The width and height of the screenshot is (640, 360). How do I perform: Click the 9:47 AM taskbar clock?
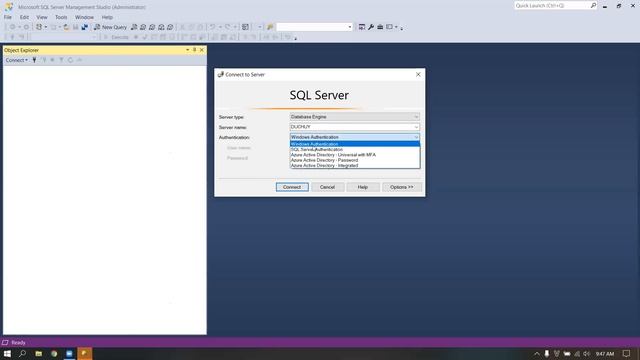pyautogui.click(x=605, y=354)
